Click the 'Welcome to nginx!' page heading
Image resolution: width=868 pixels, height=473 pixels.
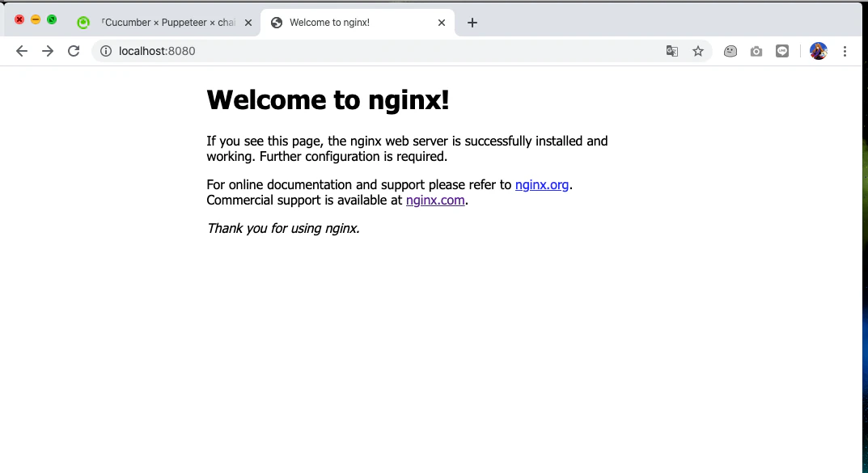click(x=328, y=100)
